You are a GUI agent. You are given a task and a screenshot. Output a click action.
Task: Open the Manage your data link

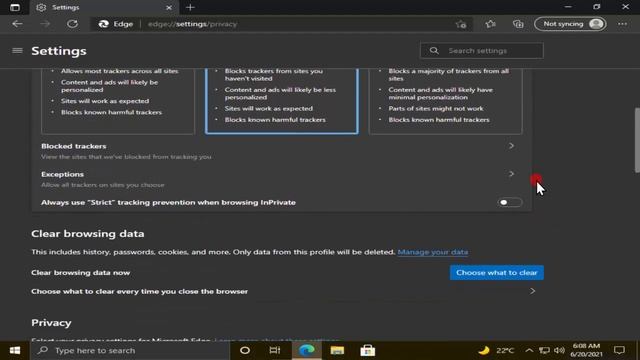click(433, 252)
